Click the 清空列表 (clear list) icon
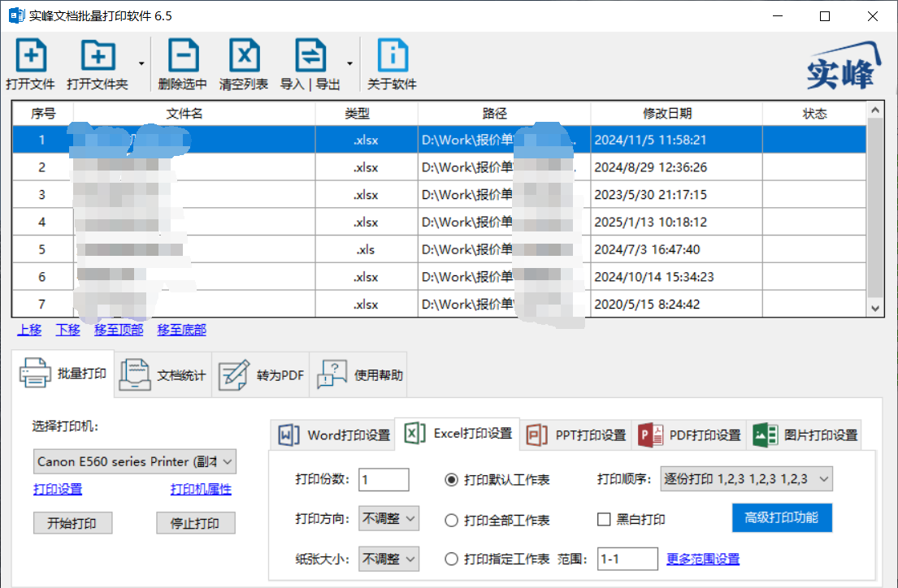898x588 pixels. point(245,55)
